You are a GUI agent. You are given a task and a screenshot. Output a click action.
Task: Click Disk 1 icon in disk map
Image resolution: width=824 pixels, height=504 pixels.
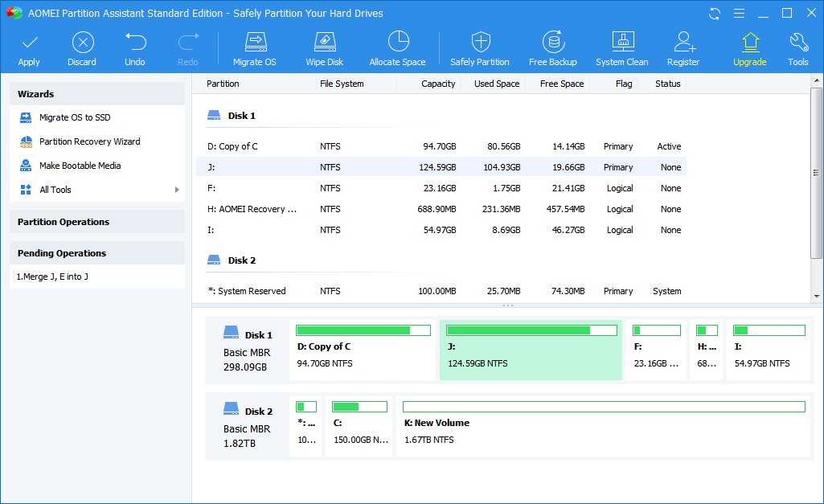[x=232, y=332]
